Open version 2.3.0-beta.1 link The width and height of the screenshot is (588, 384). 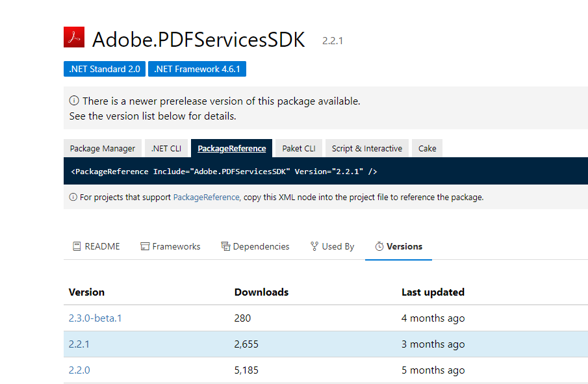(x=95, y=318)
